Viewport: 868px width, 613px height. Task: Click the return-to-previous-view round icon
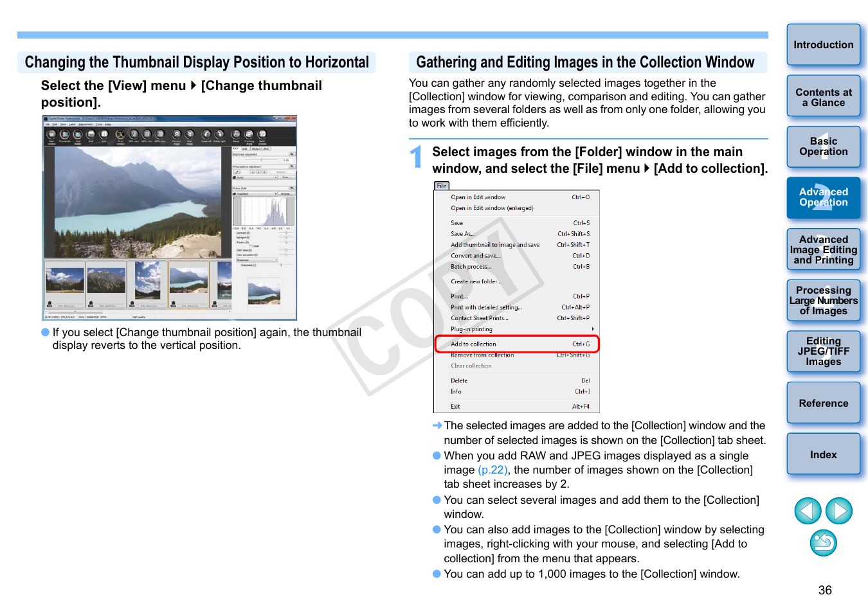tap(823, 543)
